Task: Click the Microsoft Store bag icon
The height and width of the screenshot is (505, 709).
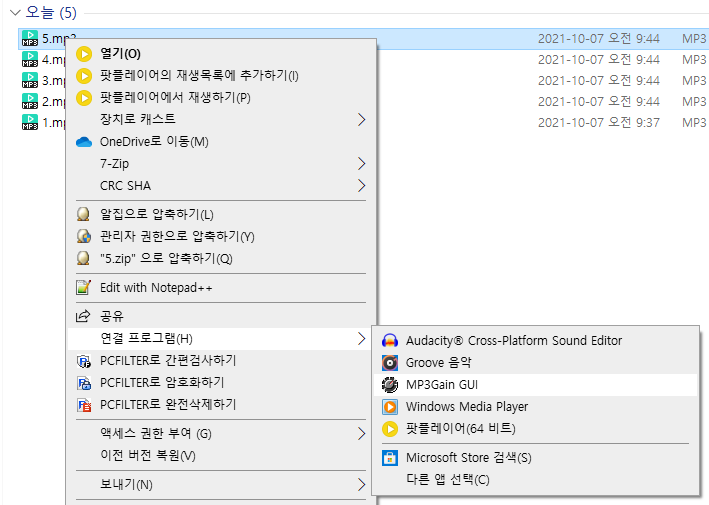Action: [390, 458]
